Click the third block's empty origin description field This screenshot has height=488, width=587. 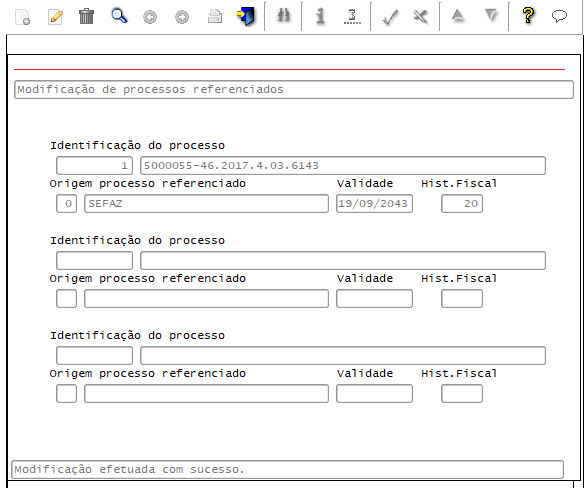tap(206, 394)
